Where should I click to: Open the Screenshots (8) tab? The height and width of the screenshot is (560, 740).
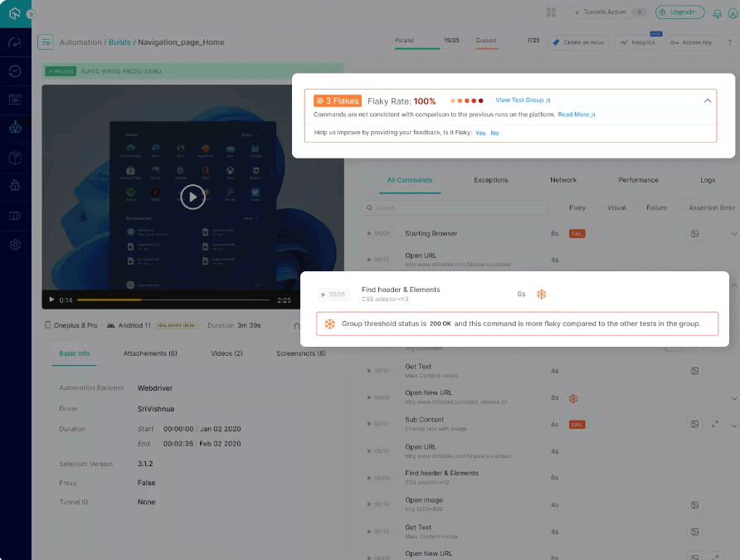(x=300, y=353)
